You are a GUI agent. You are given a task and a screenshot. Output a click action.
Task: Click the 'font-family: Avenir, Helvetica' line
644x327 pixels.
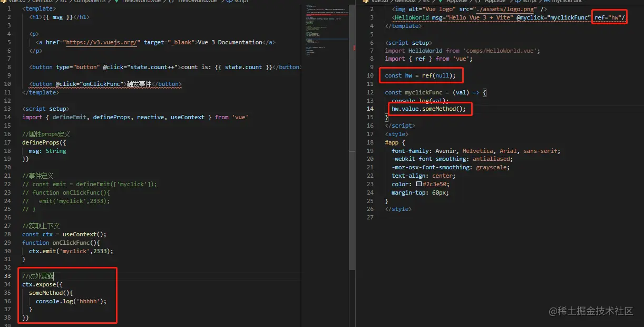point(476,151)
